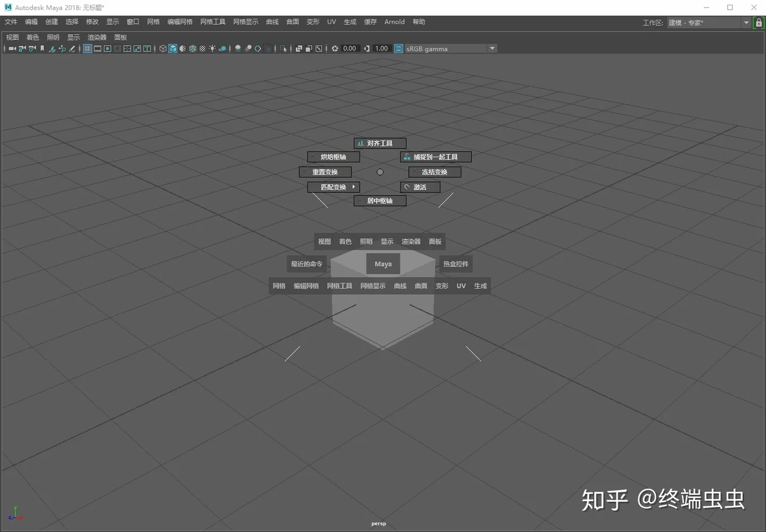
Task: Click hotbox 热盒控件 button
Action: (456, 264)
